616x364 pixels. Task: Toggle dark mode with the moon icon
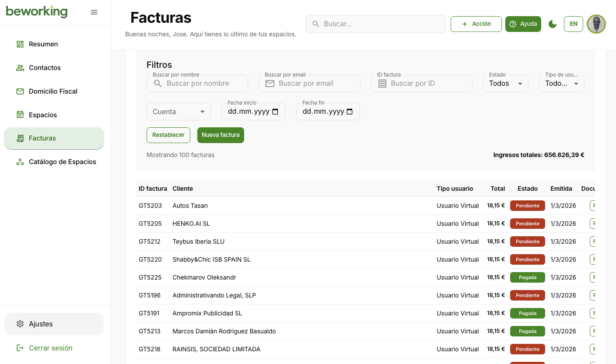[x=553, y=24]
